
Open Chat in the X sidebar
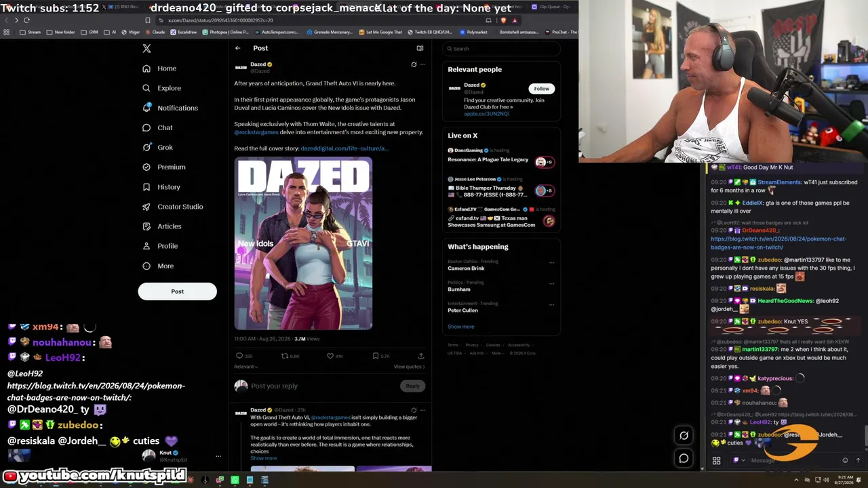(157, 127)
